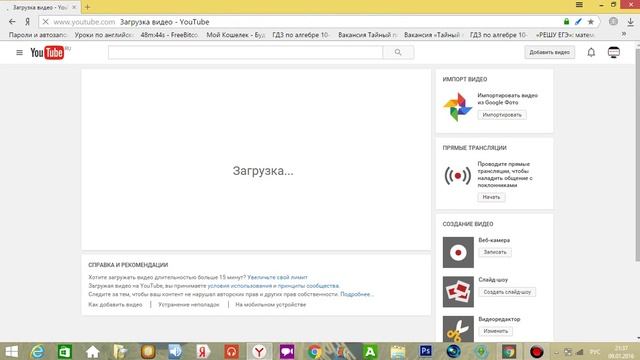This screenshot has height=360, width=640.
Task: Go back with the browser back arrow
Action: tap(12, 22)
